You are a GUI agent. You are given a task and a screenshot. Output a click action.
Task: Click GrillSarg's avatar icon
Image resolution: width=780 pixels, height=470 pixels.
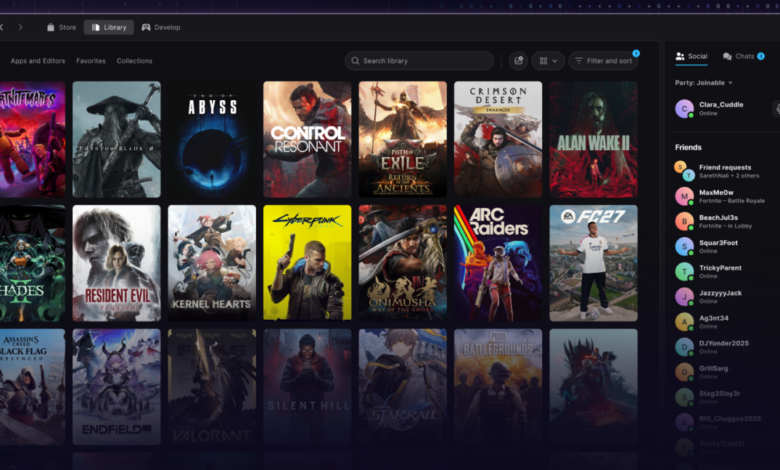(x=684, y=372)
